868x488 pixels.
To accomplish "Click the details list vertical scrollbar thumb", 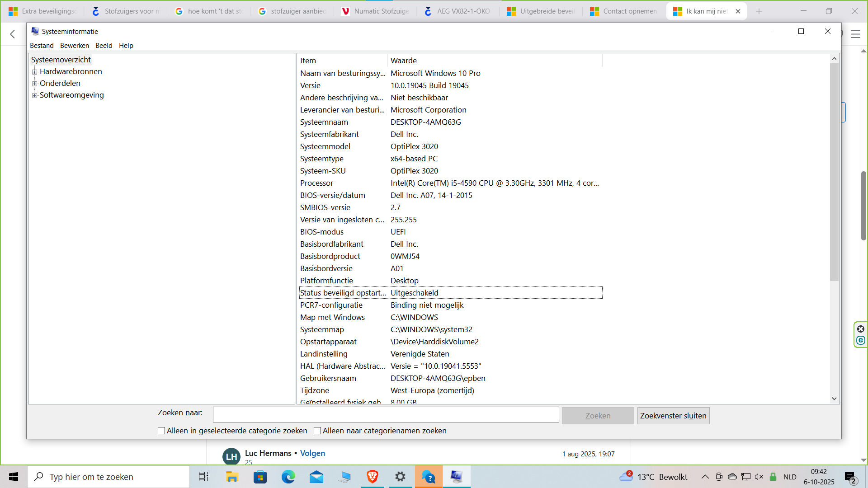I will 834,172.
